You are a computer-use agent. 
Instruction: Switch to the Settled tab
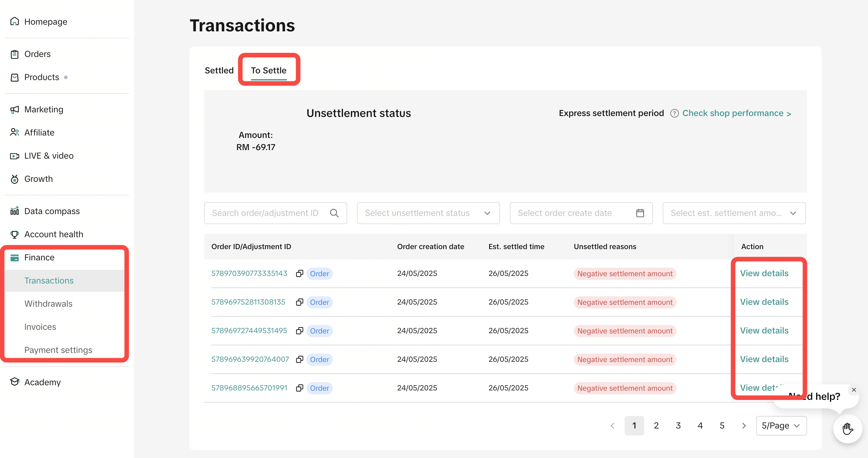pos(219,70)
